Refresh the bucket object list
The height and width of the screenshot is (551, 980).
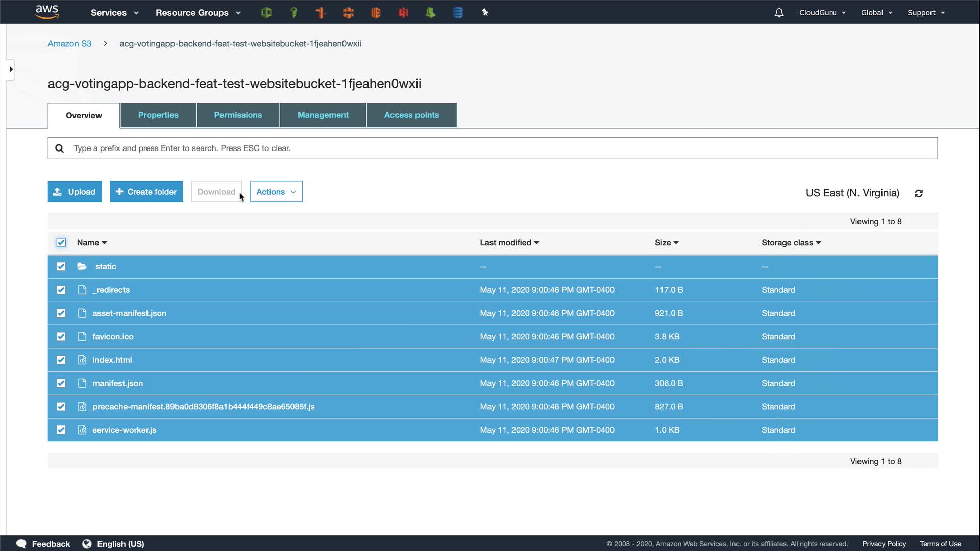point(919,193)
